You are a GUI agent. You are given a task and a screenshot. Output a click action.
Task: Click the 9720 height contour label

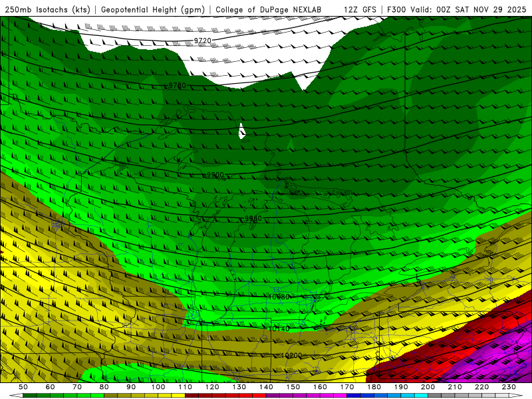203,41
